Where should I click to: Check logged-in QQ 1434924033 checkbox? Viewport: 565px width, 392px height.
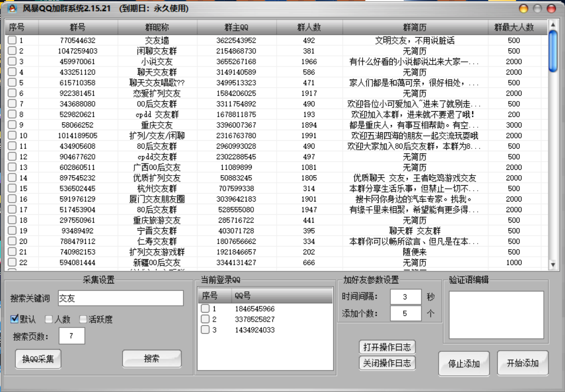(205, 330)
